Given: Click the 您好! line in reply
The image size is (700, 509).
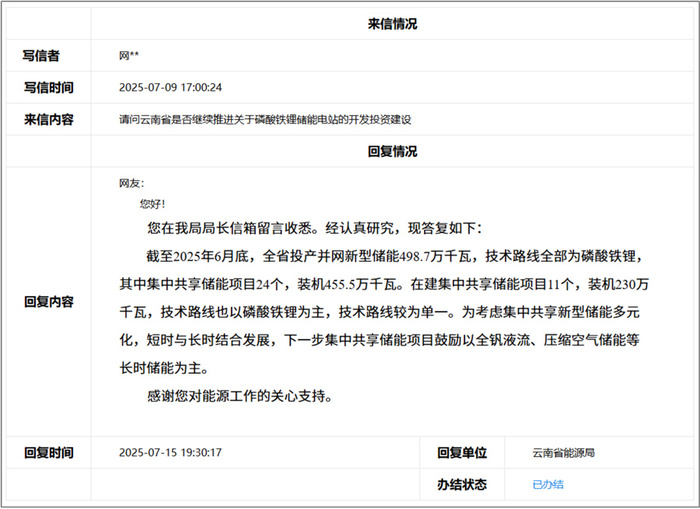Looking at the screenshot, I should [x=152, y=204].
